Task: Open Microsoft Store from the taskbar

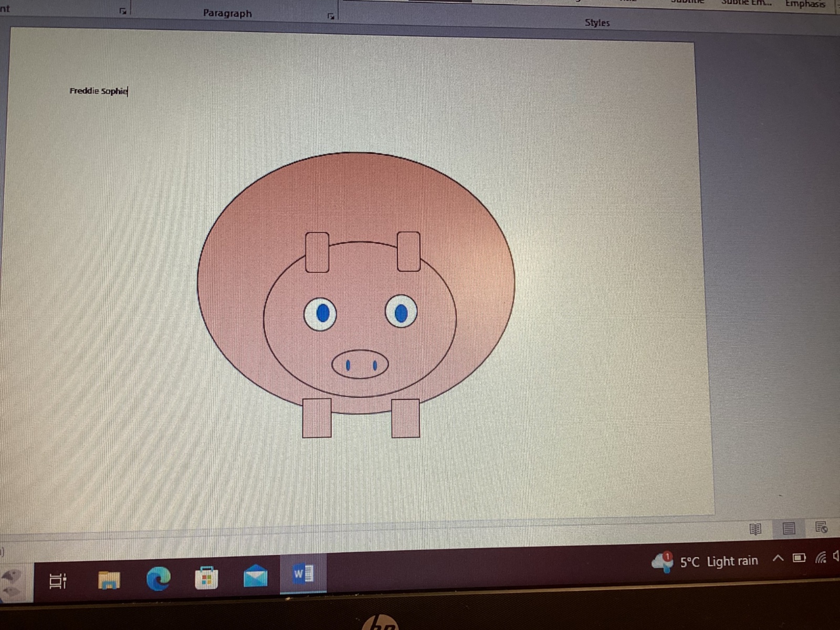Action: [206, 578]
